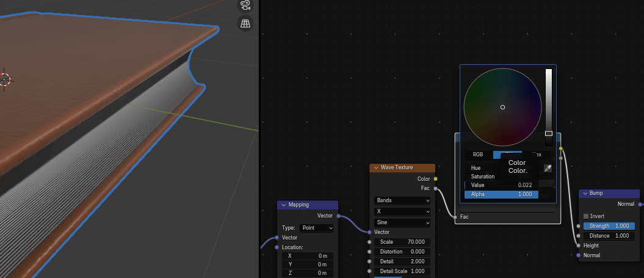
Task: Switch color picker to RGB tab
Action: (478, 155)
